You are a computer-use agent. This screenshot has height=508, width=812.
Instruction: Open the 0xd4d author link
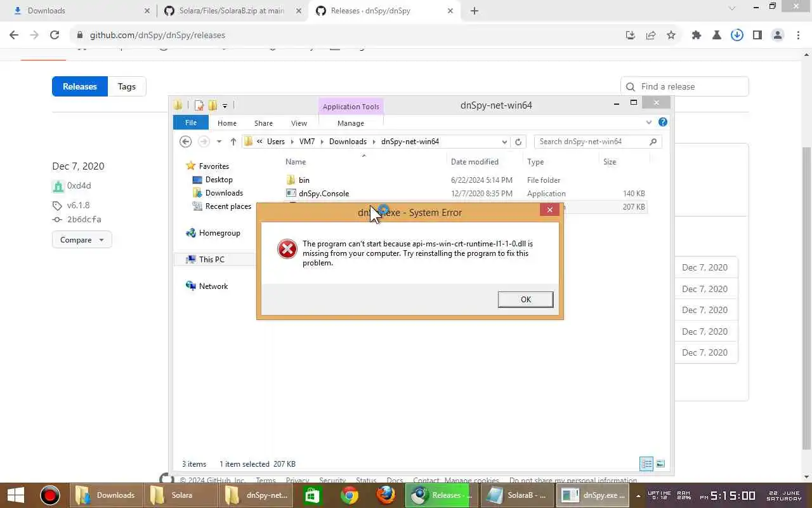[79, 186]
